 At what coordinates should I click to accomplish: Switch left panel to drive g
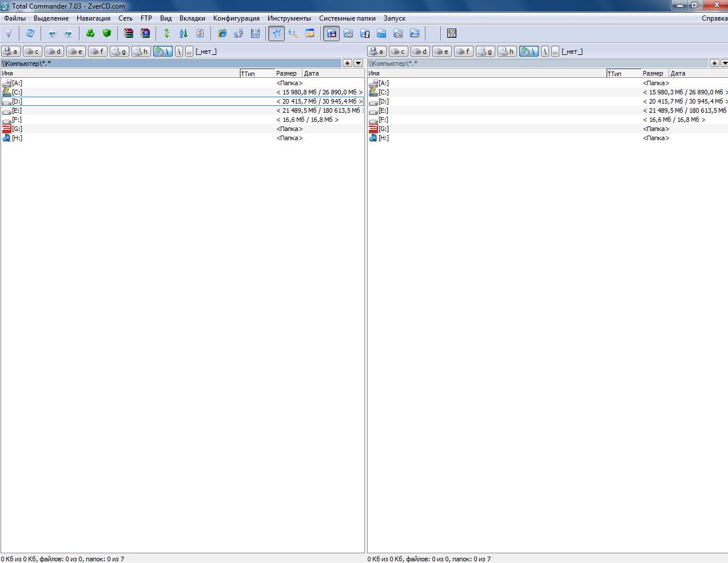[120, 51]
